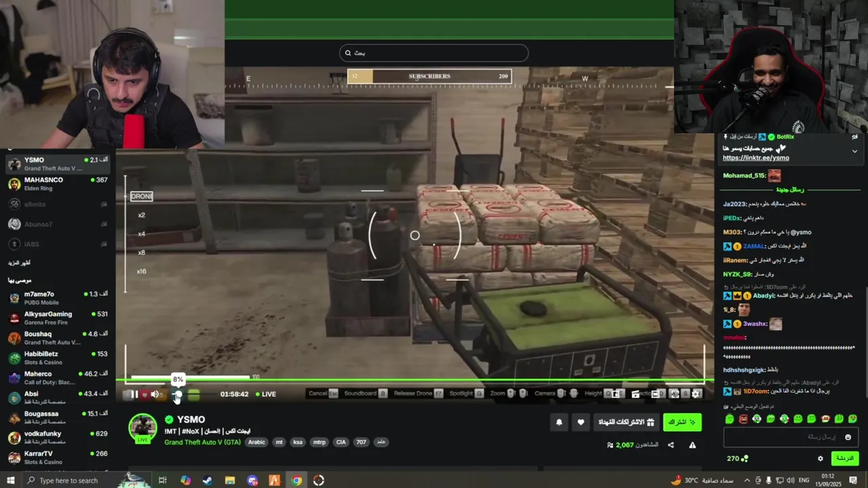868x488 pixels.
Task: Insert the first green emote in row
Action: (x=729, y=419)
